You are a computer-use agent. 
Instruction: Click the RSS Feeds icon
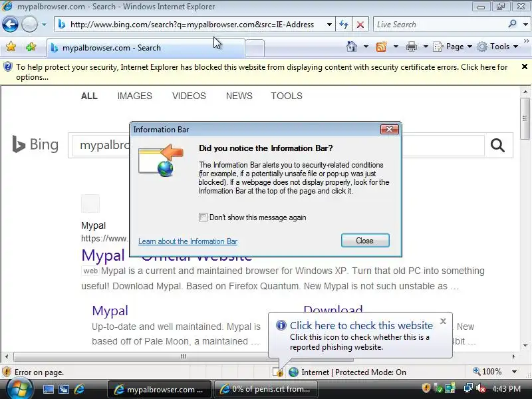coord(381,47)
